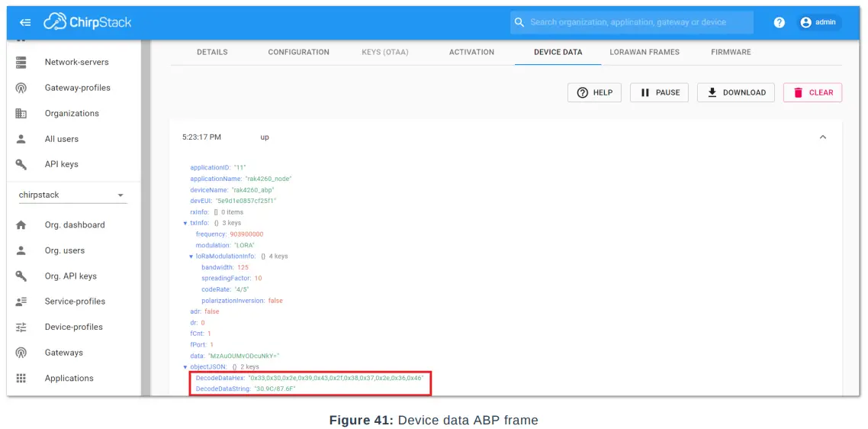The width and height of the screenshot is (868, 429).
Task: Open Applications page in sidebar
Action: click(x=69, y=378)
